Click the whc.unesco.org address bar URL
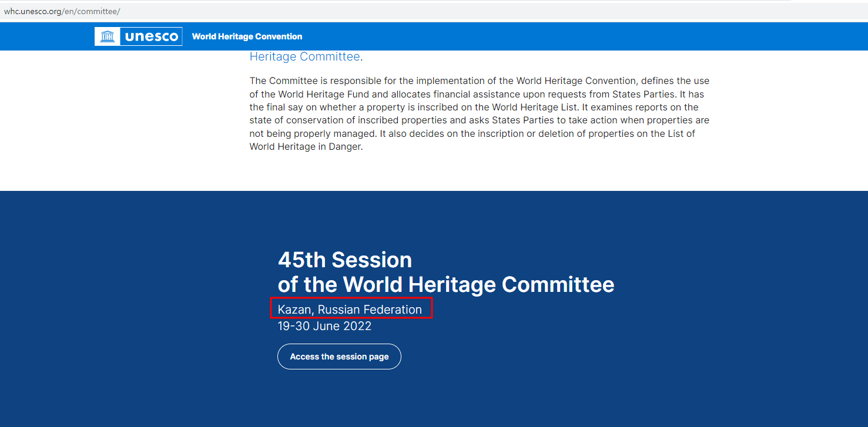Image resolution: width=868 pixels, height=427 pixels. click(x=62, y=11)
